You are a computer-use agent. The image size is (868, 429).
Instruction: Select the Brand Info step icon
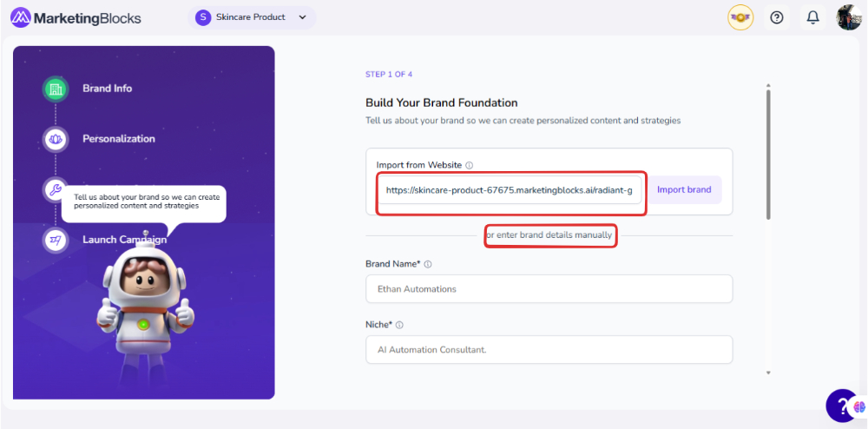pos(56,89)
